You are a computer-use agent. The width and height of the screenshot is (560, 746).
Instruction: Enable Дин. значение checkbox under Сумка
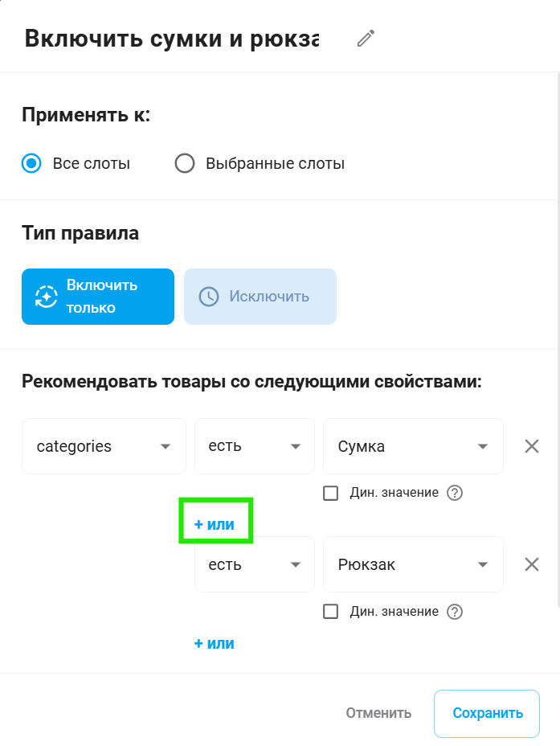point(330,493)
